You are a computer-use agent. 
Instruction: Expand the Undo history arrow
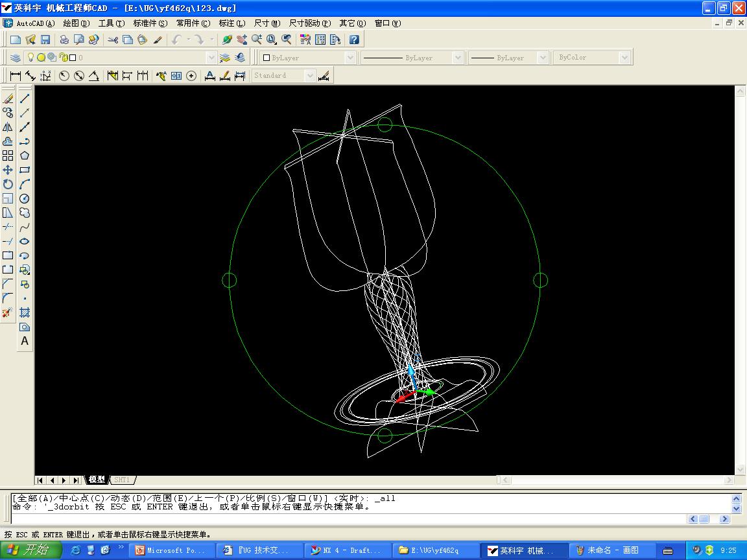[188, 40]
